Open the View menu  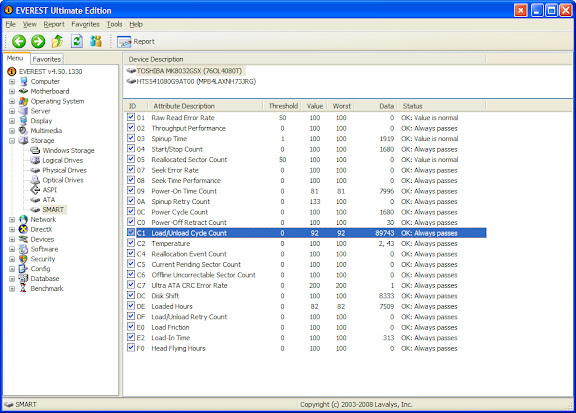(x=30, y=24)
